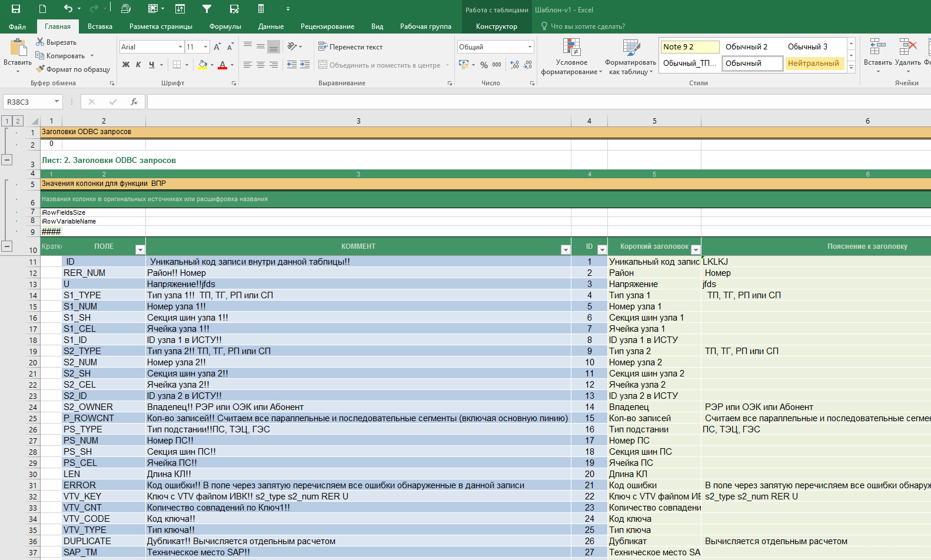Click the insert function fx icon
931x560 pixels.
pyautogui.click(x=134, y=102)
